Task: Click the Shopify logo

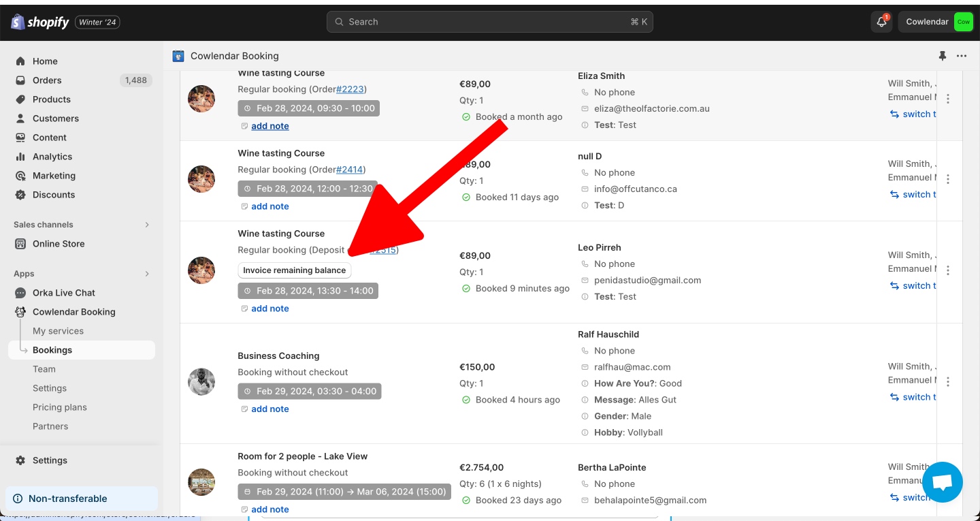Action: (x=40, y=22)
